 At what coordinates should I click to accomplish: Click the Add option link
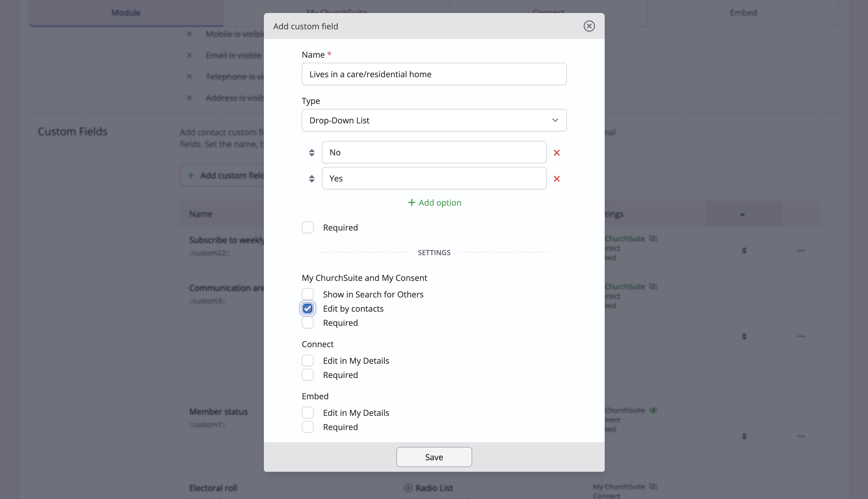point(440,202)
